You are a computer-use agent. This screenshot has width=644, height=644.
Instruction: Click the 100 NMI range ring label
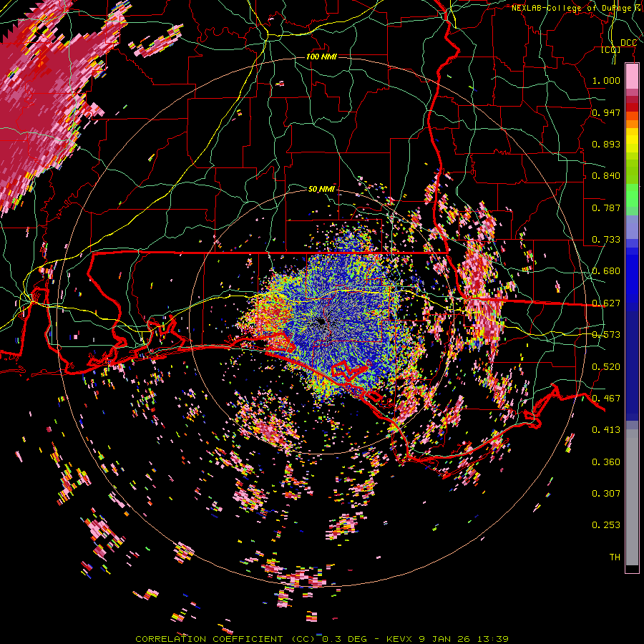click(321, 57)
